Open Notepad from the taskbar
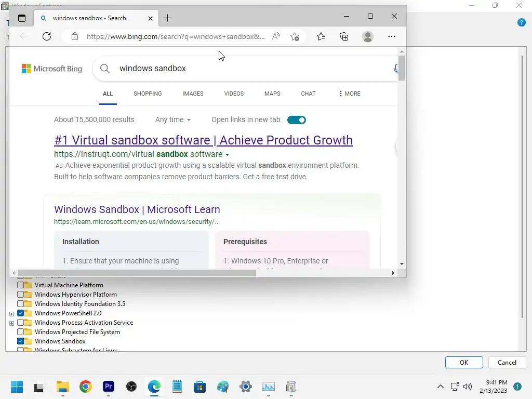 [177, 387]
